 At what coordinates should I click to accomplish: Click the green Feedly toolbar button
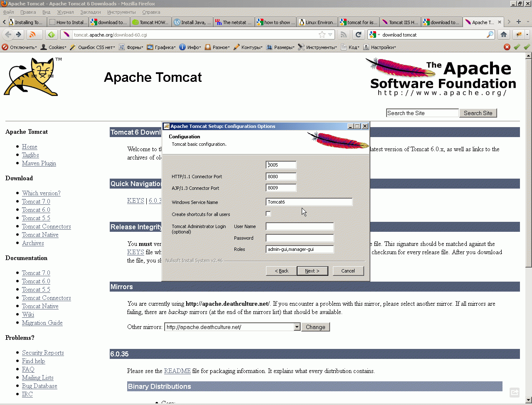[52, 34]
